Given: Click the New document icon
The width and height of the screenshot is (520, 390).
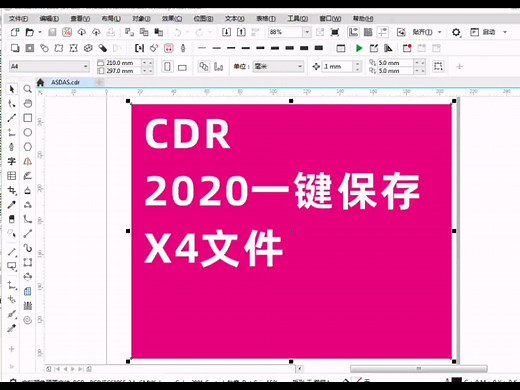Looking at the screenshot, I should tap(15, 32).
